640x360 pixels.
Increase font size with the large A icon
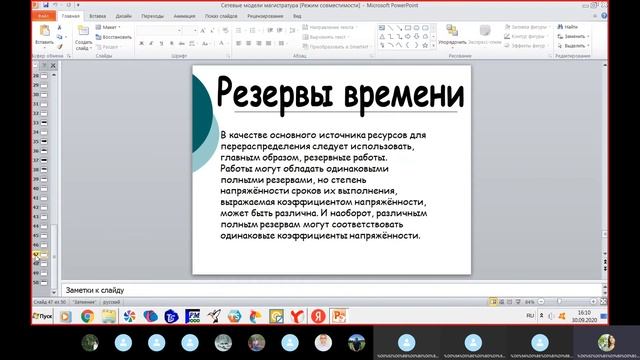203,31
